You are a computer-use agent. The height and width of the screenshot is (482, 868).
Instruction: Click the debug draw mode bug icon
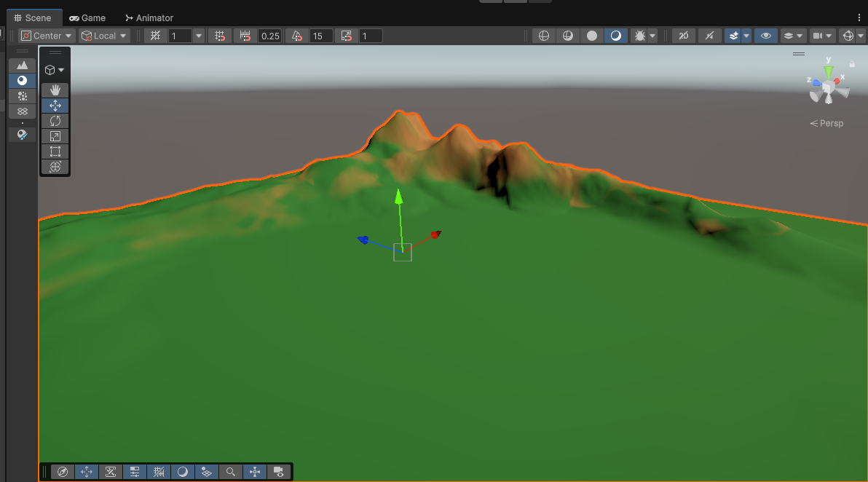coord(640,36)
